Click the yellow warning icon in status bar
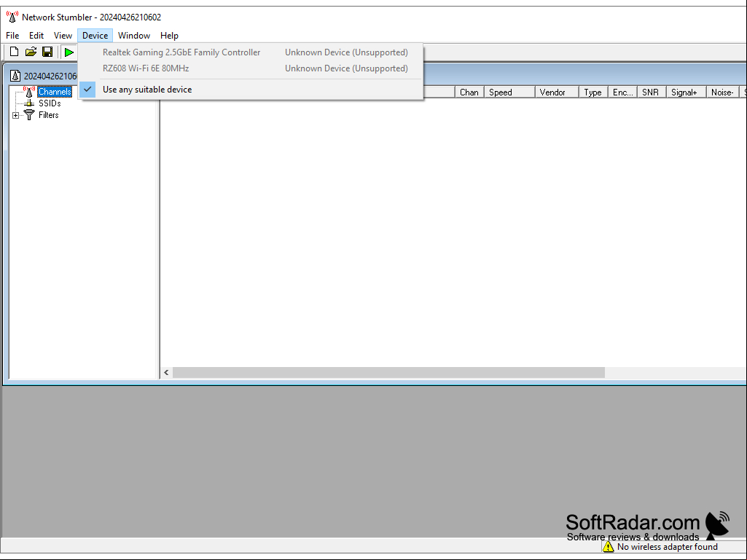Viewport: 747px width, 560px height. point(609,547)
